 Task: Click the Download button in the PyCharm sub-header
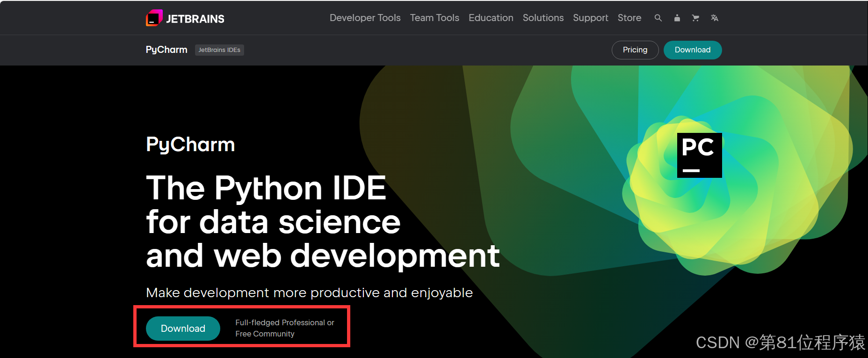tap(693, 50)
